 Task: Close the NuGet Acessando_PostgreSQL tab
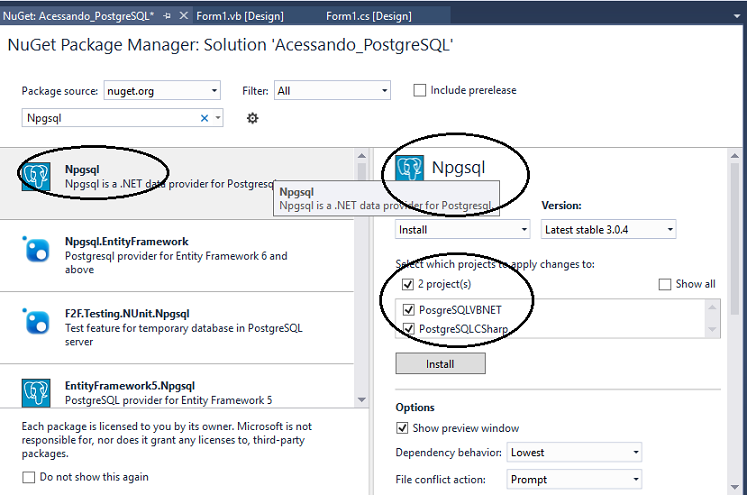[x=183, y=16]
